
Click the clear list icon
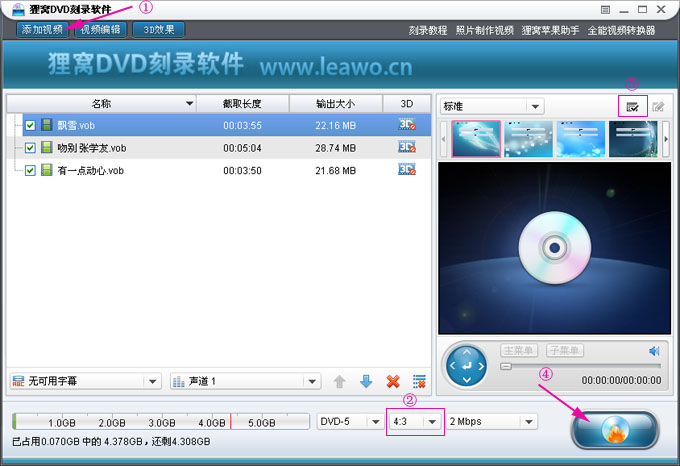(x=419, y=381)
